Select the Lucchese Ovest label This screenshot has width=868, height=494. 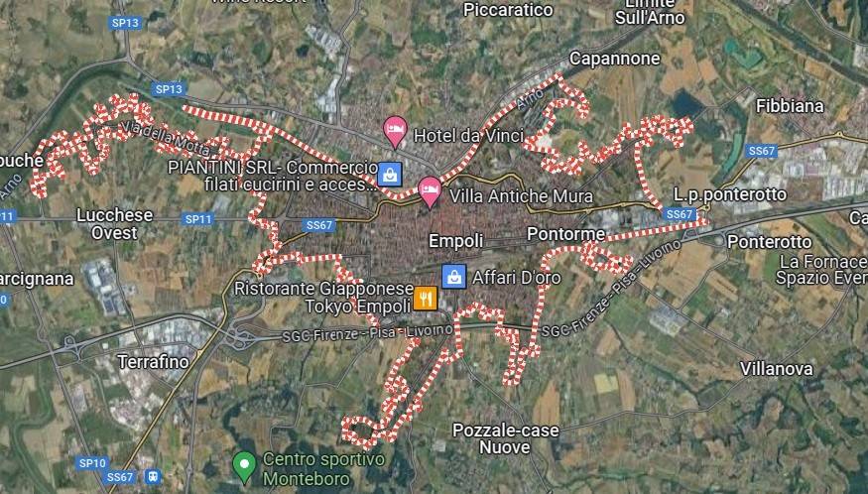point(115,224)
